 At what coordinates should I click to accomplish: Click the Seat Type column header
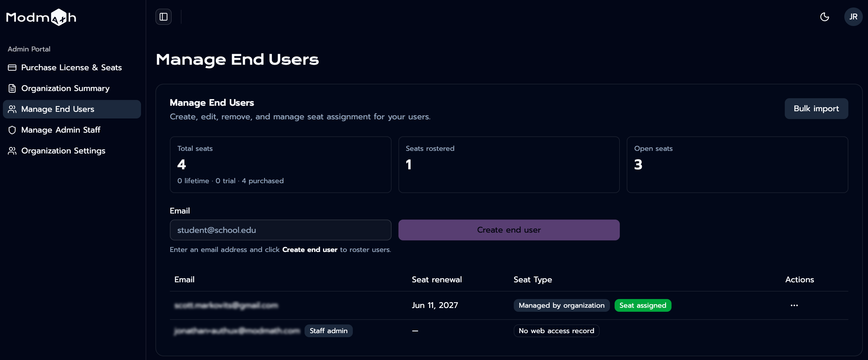pyautogui.click(x=533, y=280)
